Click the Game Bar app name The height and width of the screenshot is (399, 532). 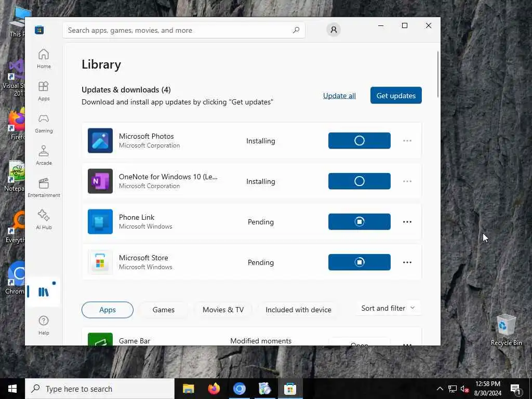click(135, 341)
